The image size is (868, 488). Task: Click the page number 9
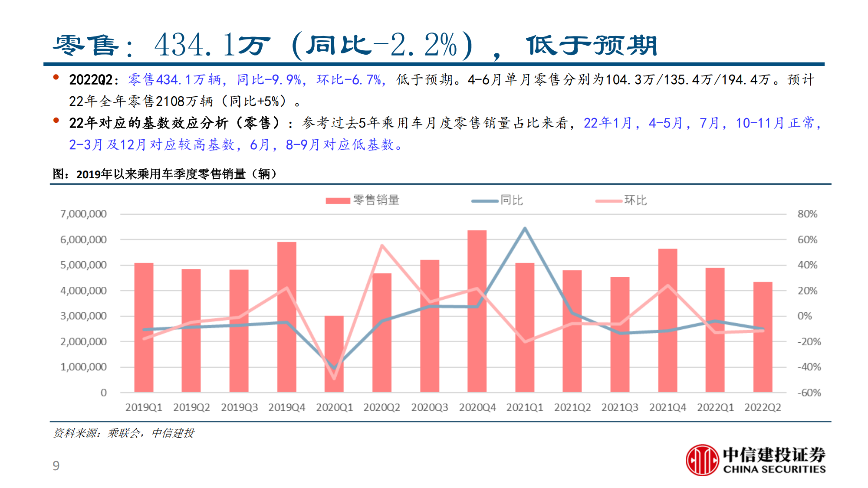[56, 466]
